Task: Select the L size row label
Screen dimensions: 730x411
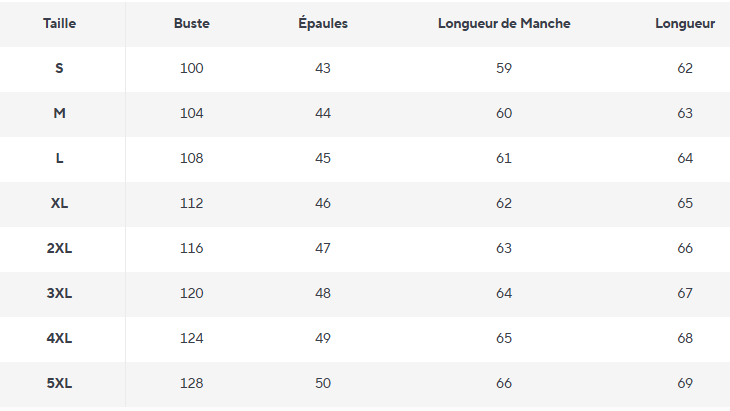Action: [x=59, y=159]
